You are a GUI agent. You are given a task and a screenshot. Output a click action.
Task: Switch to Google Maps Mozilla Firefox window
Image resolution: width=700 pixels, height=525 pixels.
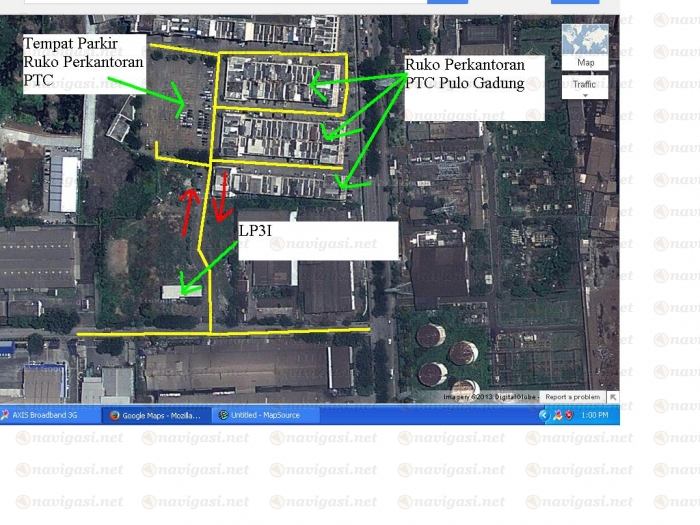pos(154,415)
